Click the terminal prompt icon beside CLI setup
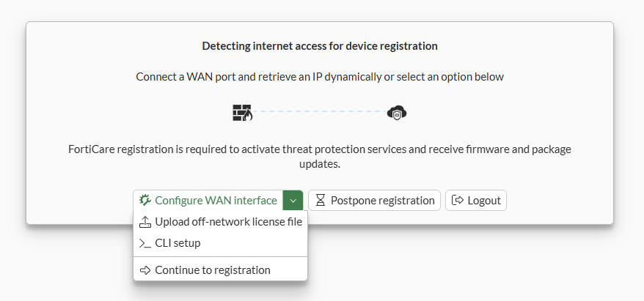644x301 pixels. click(144, 243)
